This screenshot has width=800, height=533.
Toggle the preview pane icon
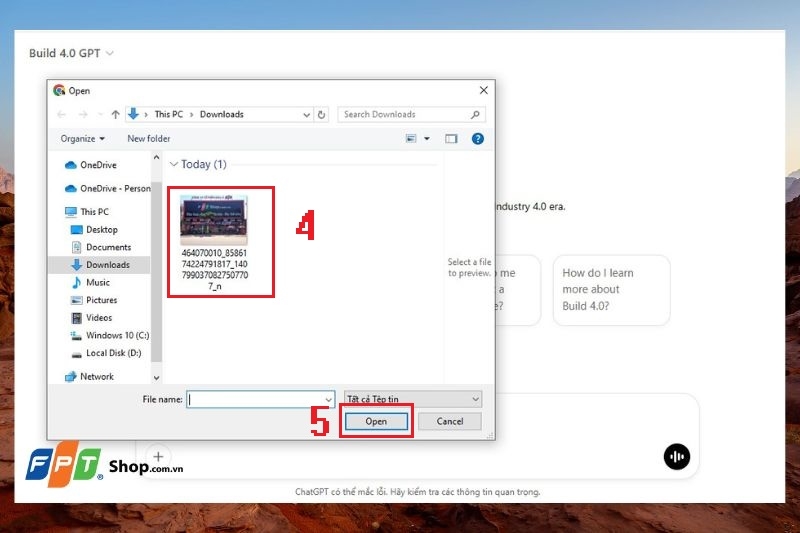click(451, 139)
